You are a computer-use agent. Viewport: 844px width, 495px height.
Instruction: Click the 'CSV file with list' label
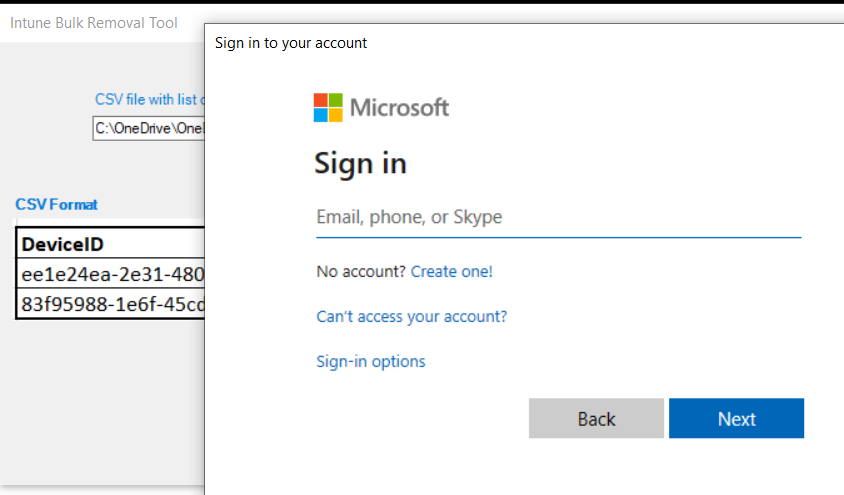coord(149,99)
